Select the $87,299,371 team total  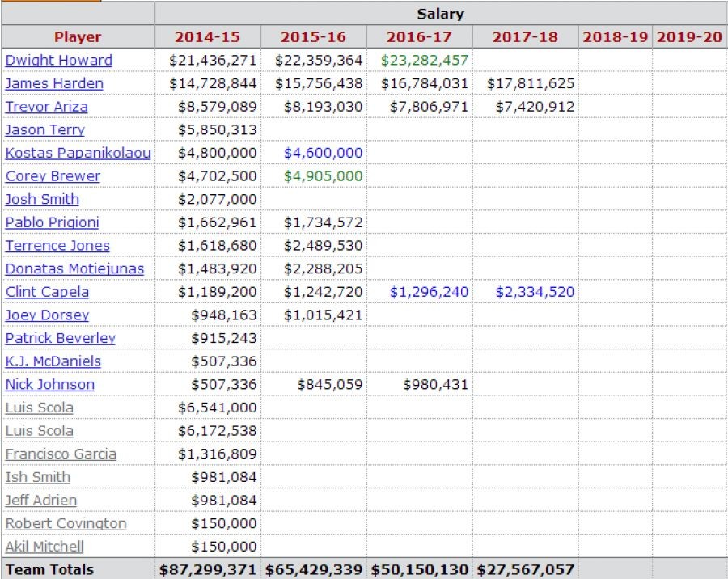click(x=208, y=570)
